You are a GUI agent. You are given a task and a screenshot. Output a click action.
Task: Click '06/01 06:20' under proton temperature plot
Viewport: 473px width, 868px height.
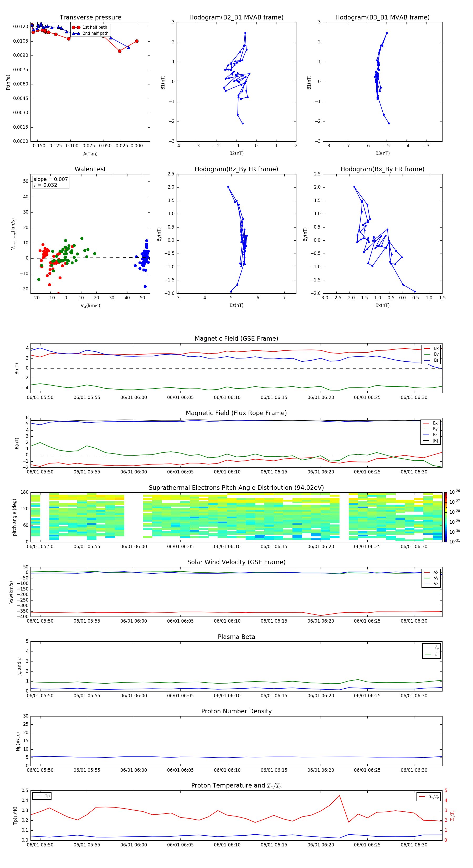[321, 845]
